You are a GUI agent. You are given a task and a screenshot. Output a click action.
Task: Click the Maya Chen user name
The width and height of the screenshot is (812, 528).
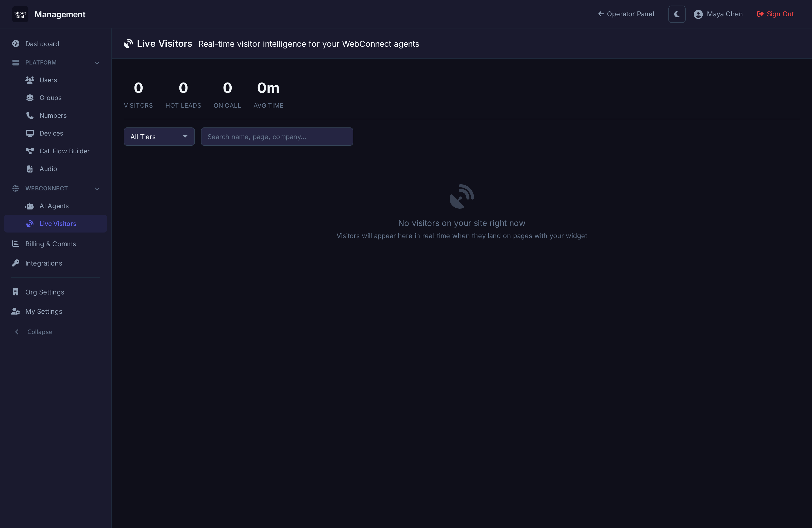coord(725,14)
